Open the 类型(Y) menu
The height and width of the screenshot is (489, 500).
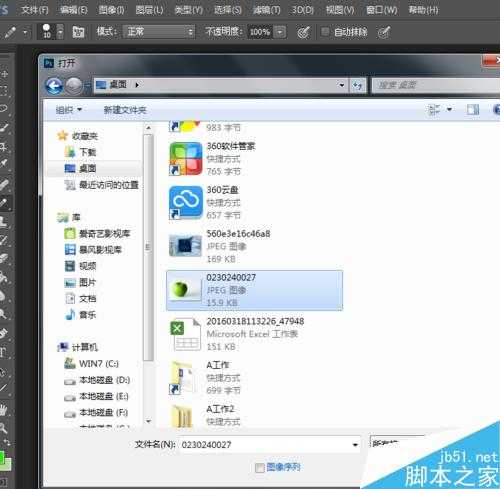(x=189, y=10)
